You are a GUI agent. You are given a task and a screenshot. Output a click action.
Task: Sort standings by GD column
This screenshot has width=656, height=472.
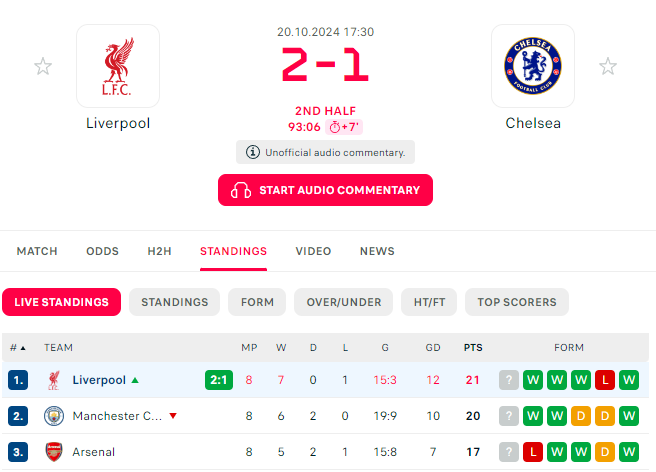(x=433, y=348)
